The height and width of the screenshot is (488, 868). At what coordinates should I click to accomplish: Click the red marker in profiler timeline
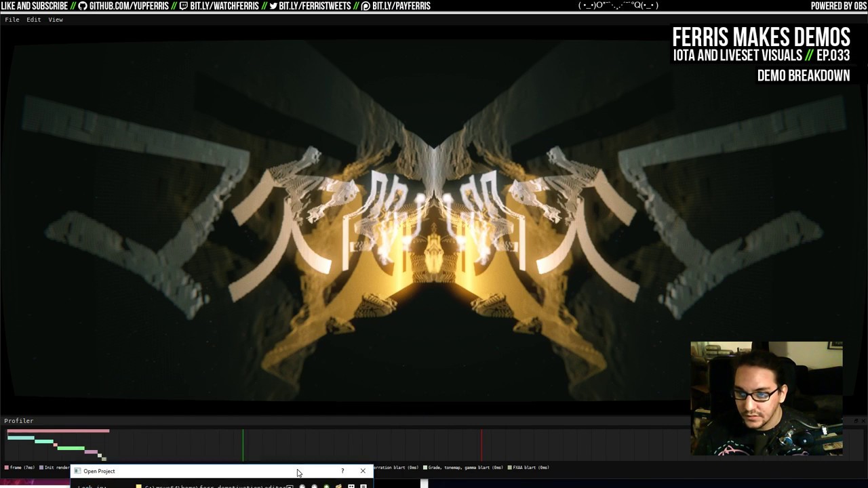click(481, 445)
